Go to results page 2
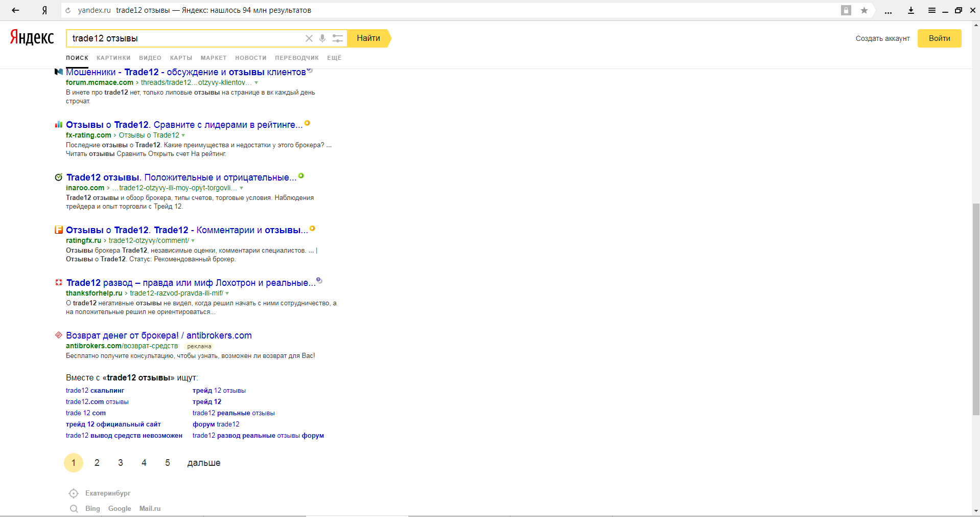The image size is (980, 517). [97, 463]
